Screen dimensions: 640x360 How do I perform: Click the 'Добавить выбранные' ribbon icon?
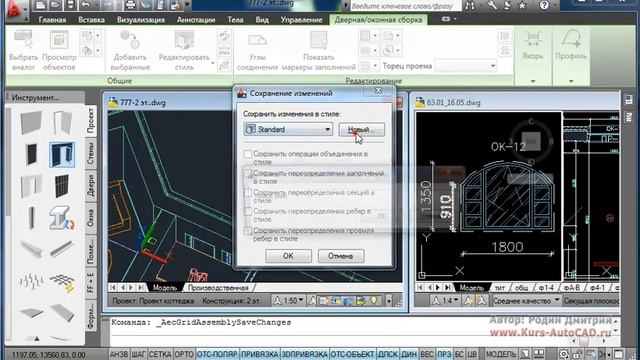tap(130, 40)
